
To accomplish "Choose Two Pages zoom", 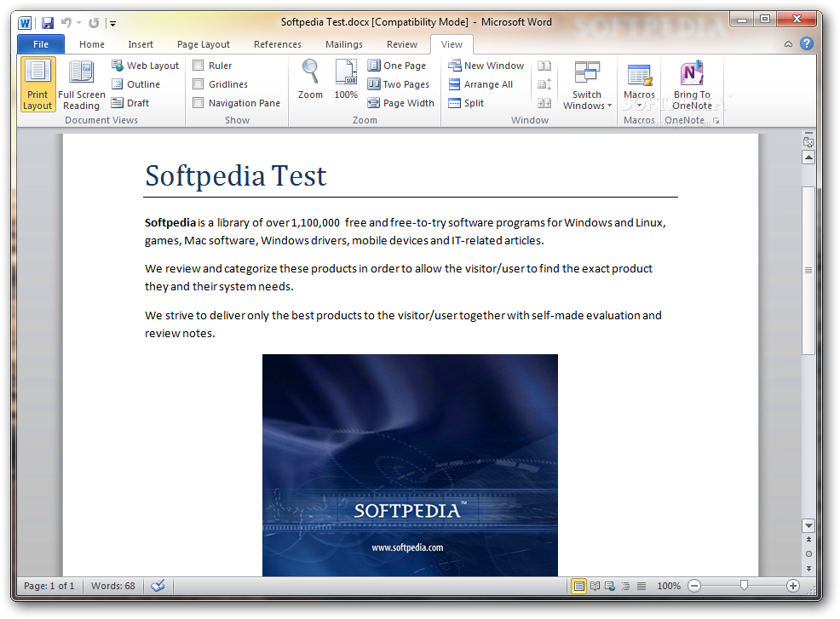I will click(x=399, y=84).
